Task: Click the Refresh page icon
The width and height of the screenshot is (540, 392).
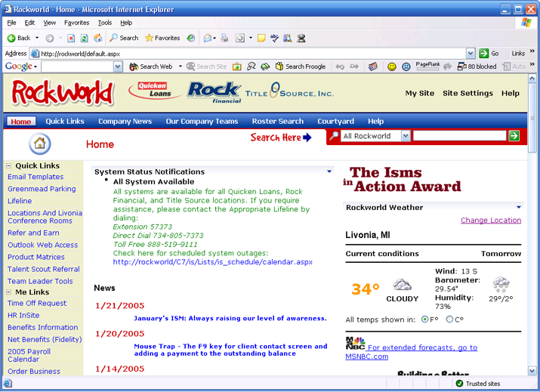Action: click(84, 39)
